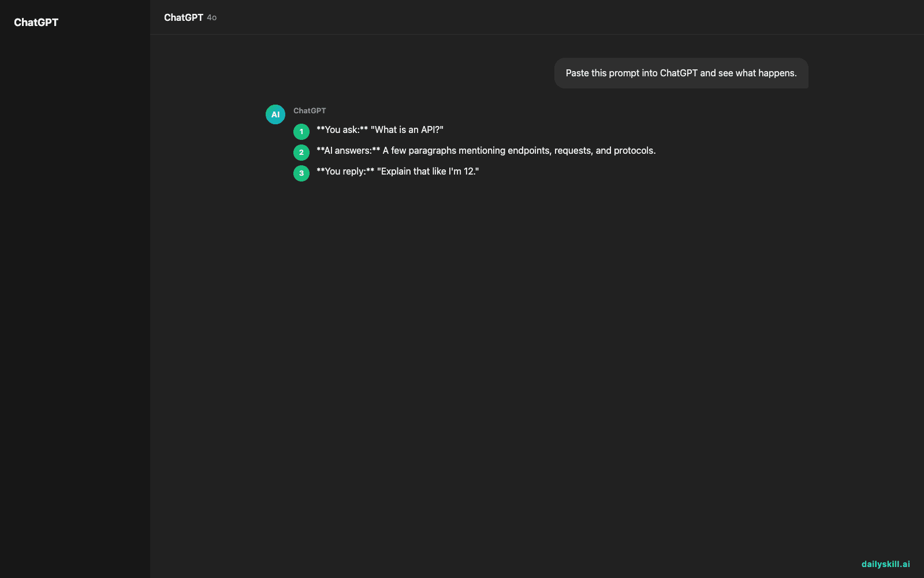The image size is (924, 578).
Task: Click the ChatGPT sidebar title
Action: (36, 23)
